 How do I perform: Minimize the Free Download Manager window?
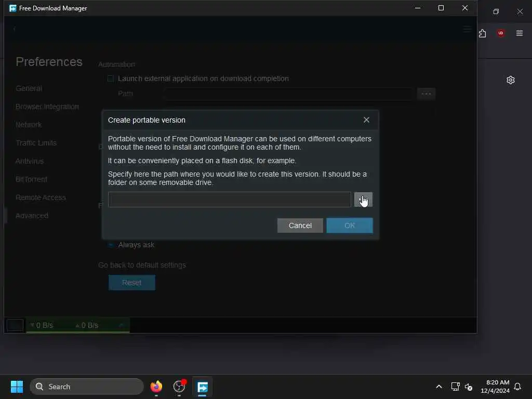pos(418,8)
